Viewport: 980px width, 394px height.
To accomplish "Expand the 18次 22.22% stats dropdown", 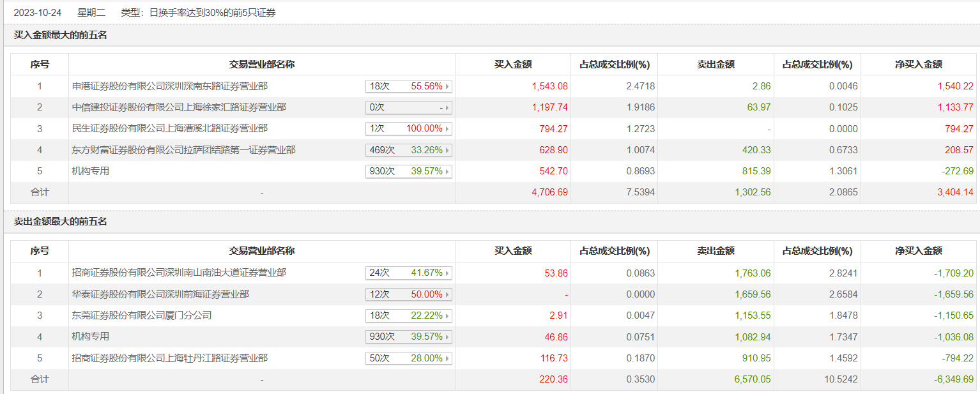I will pos(447,316).
